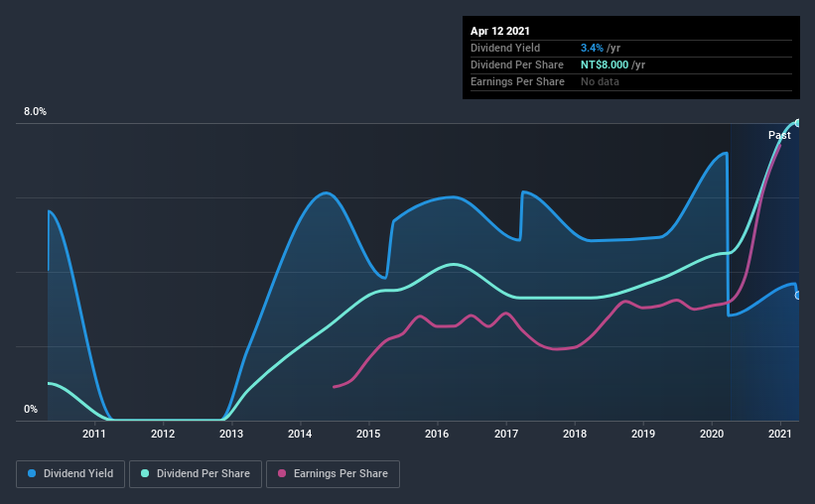Select the 2020 x-axis label

pos(712,434)
